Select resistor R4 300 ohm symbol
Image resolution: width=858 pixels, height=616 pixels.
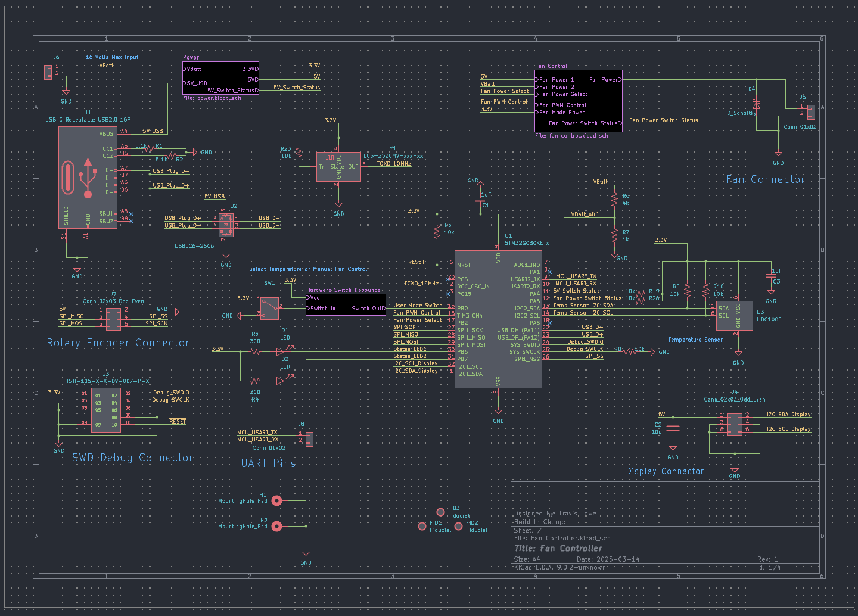[254, 381]
